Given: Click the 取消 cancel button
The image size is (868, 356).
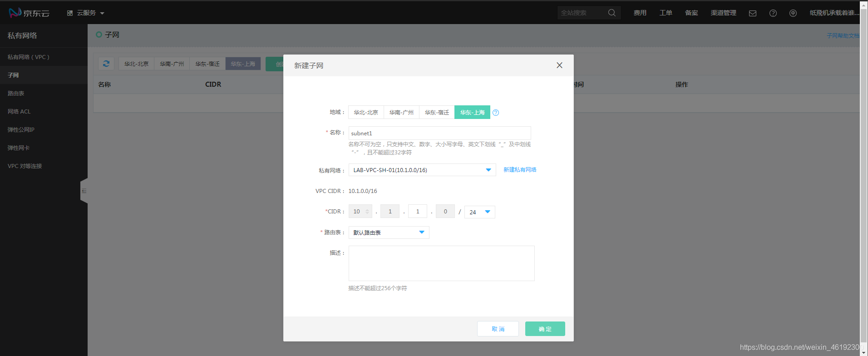Looking at the screenshot, I should click(498, 329).
